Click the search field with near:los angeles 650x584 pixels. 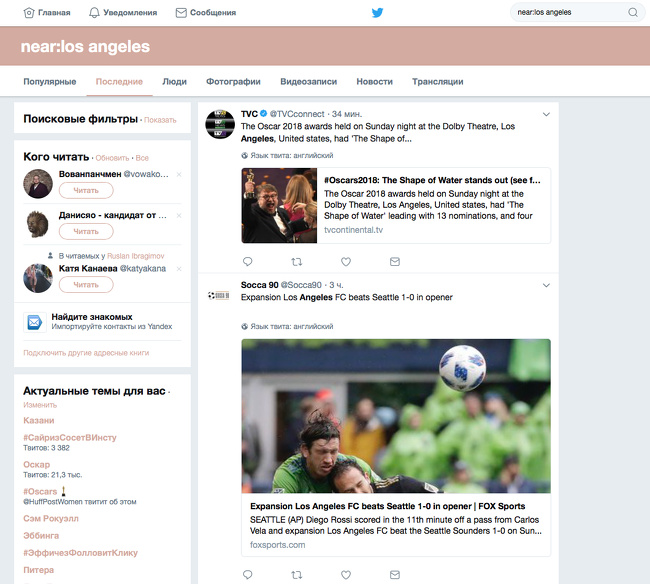[x=566, y=13]
